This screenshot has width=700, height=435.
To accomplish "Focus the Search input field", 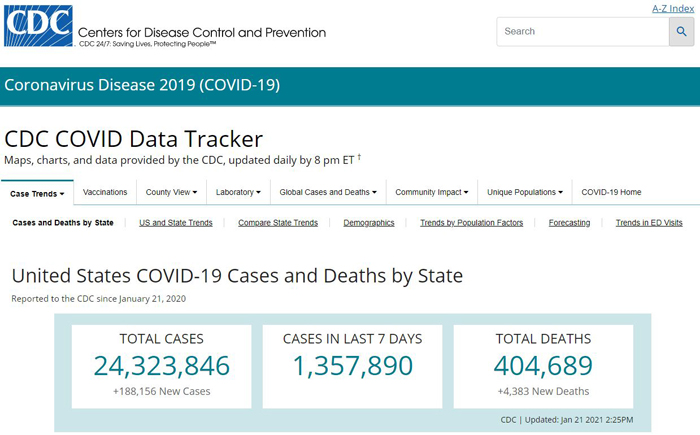I will pyautogui.click(x=583, y=32).
